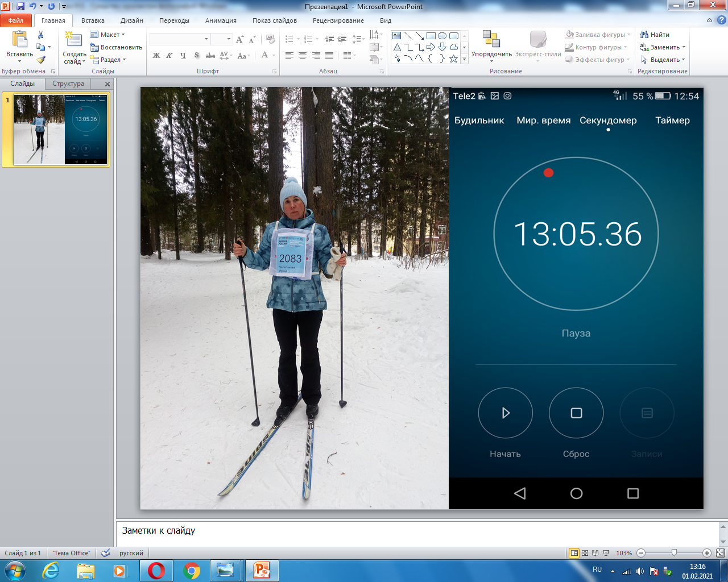Screen dimensions: 728x582
Task: Click the Создать слайд icon
Action: (73, 40)
